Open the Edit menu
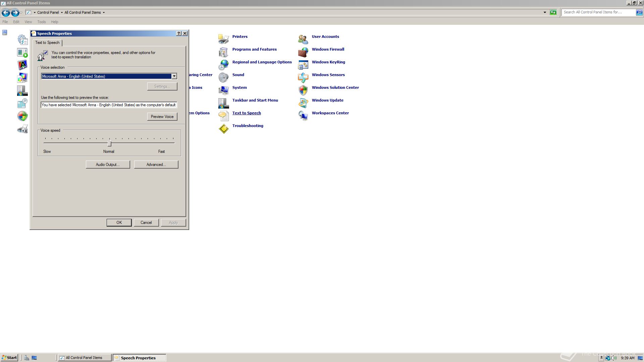Screen dimensions: 644x362 point(16,22)
